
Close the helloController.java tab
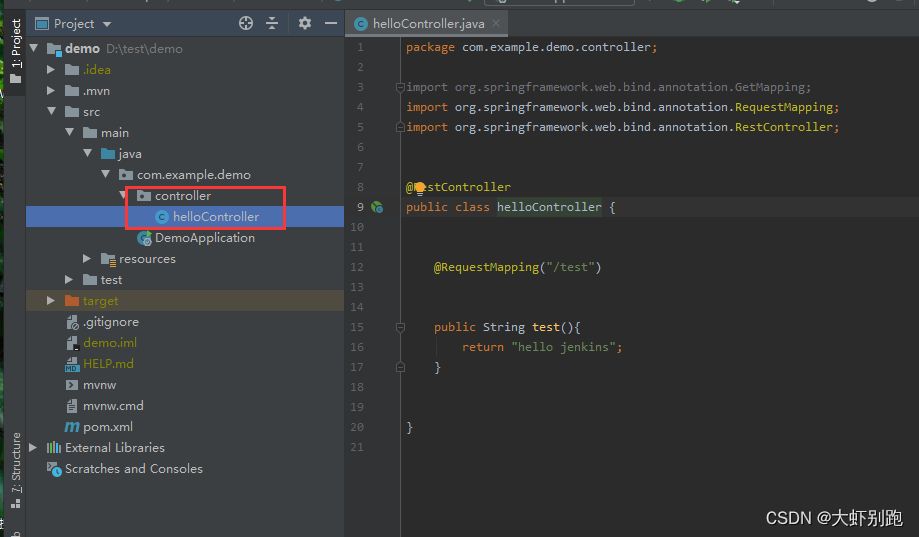click(496, 24)
